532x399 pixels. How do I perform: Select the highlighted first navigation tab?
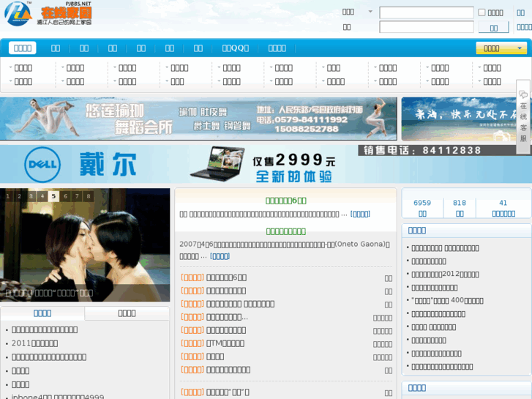pyautogui.click(x=23, y=48)
